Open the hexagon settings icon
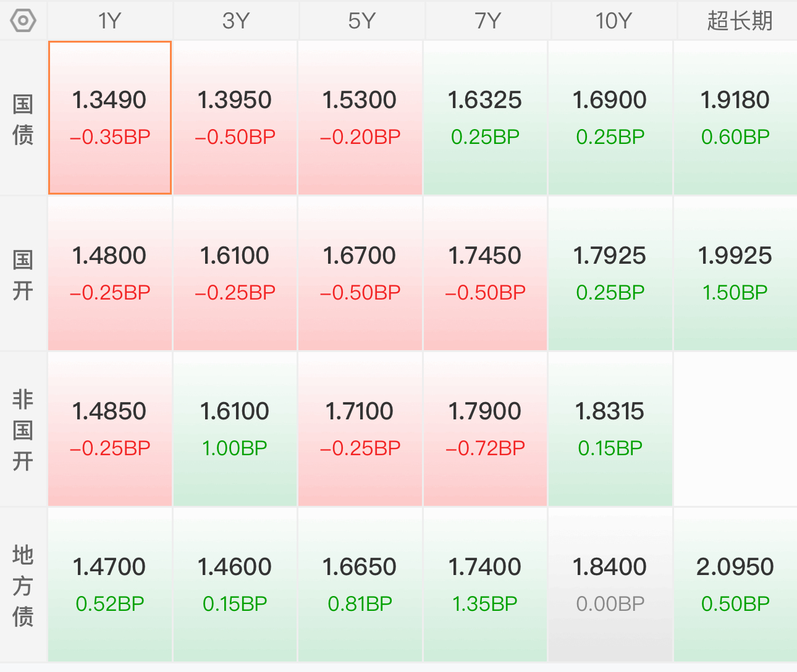 pos(23,21)
